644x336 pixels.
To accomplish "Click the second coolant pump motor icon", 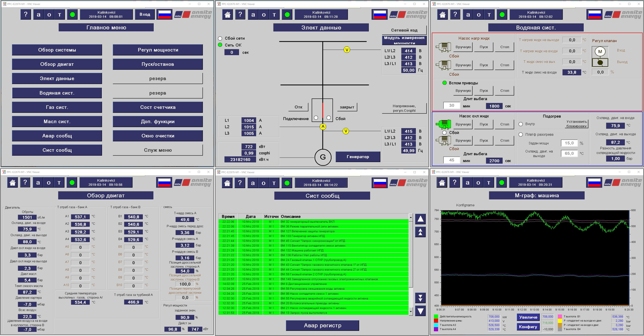I will point(443,140).
